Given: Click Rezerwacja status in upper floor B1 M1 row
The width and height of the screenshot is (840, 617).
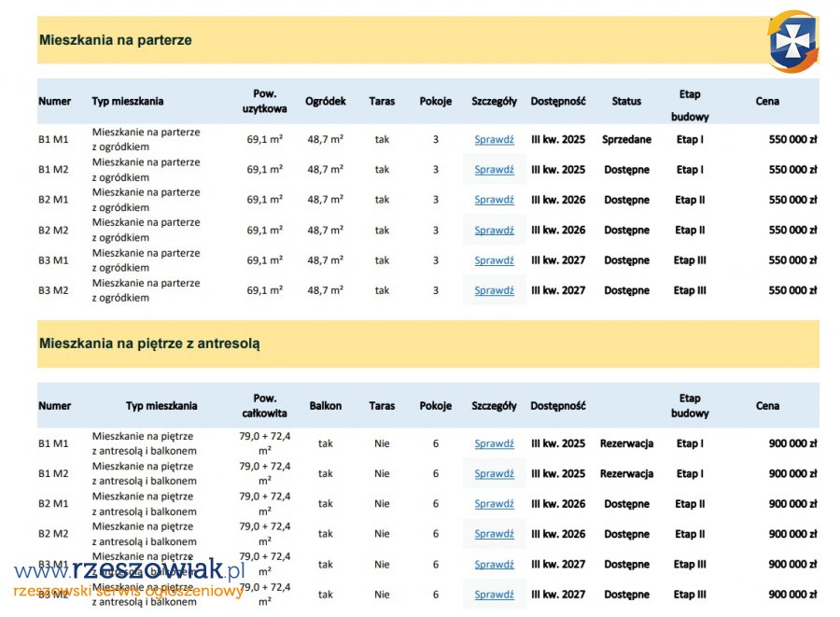Looking at the screenshot, I should pos(626,443).
